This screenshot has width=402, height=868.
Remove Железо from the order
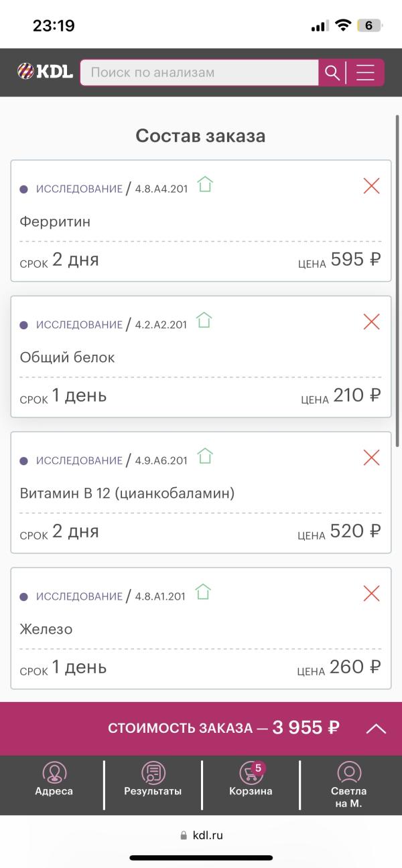point(371,594)
